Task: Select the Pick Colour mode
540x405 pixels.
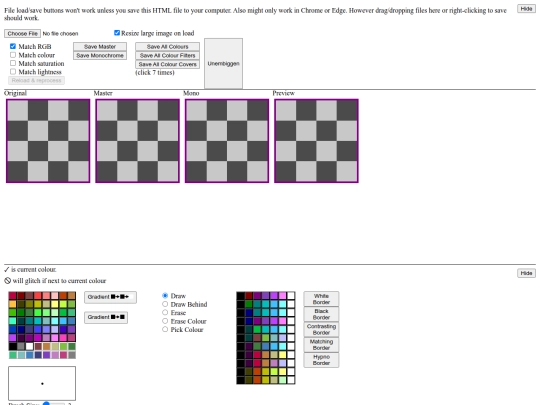Action: (165, 329)
